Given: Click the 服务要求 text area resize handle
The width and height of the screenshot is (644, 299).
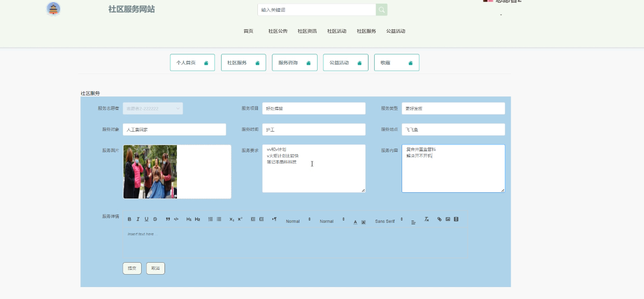Looking at the screenshot, I should point(363,190).
